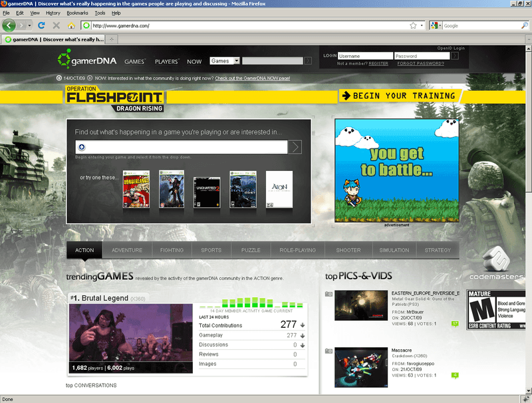The height and width of the screenshot is (403, 532).
Task: Click the REGISTER link
Action: pos(378,64)
